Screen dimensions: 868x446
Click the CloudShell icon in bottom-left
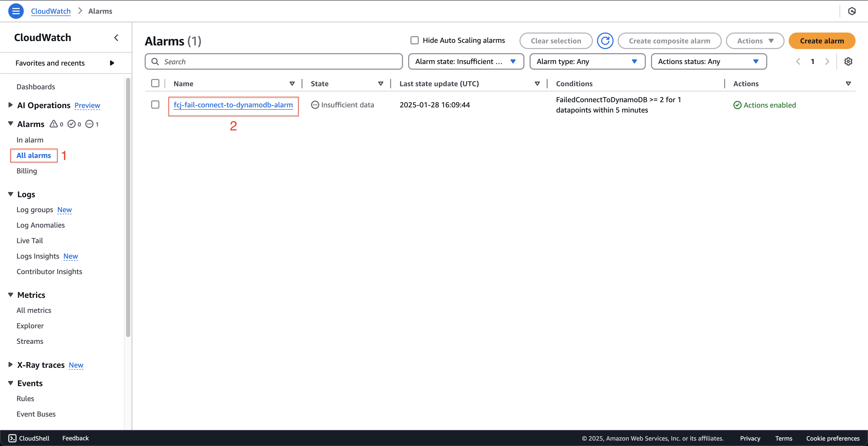(12, 438)
